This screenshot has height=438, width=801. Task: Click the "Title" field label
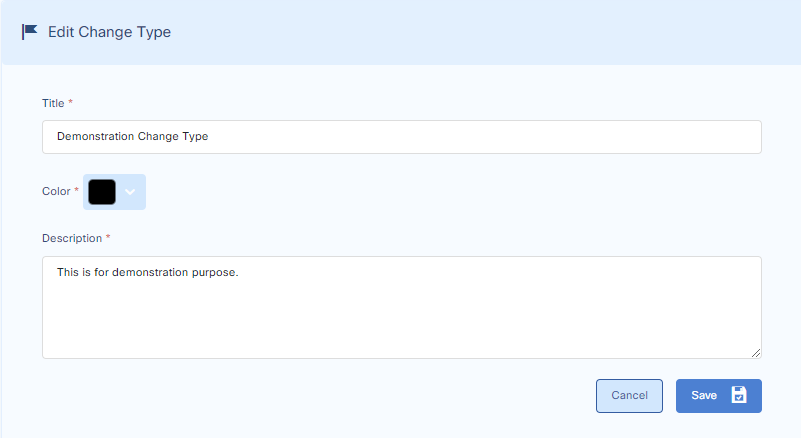53,103
